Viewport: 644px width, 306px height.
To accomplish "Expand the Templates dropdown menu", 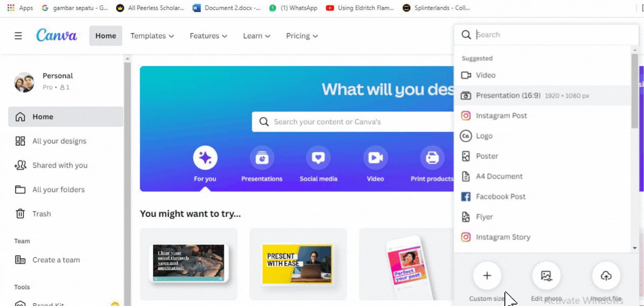I will [152, 36].
